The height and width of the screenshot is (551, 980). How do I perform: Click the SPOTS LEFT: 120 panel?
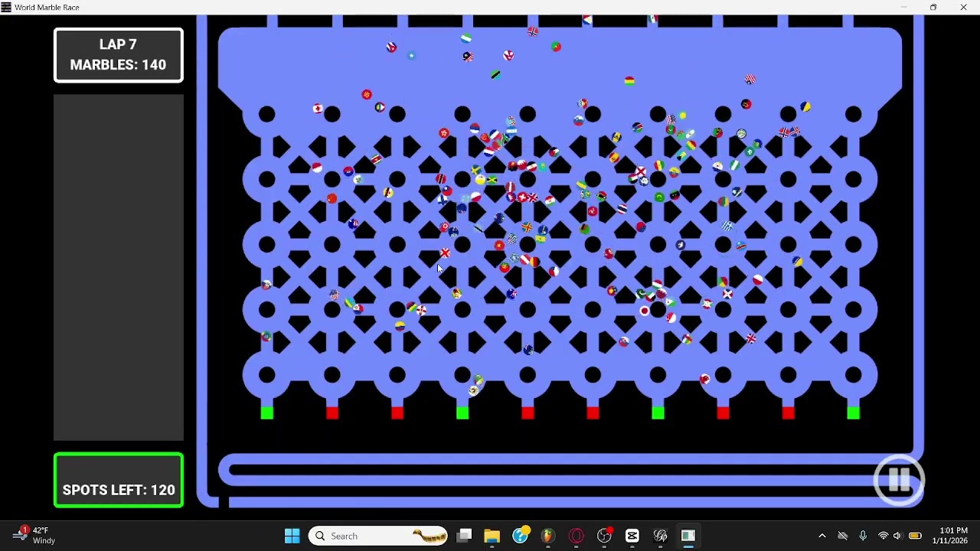point(119,481)
